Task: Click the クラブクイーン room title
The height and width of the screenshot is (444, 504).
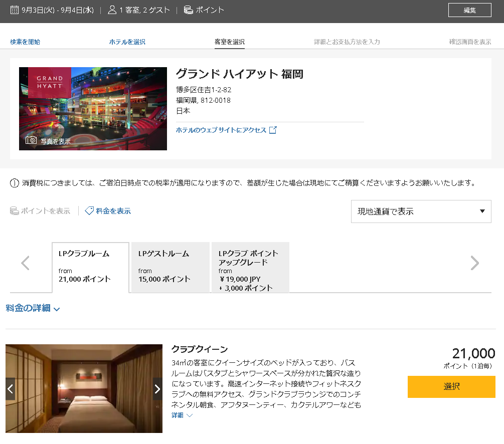Action: [x=200, y=349]
